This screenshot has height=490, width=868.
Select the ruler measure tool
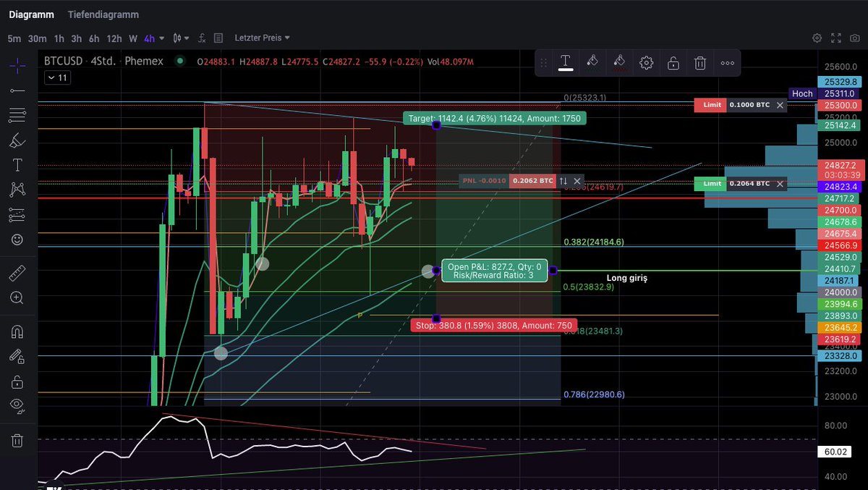tap(18, 274)
